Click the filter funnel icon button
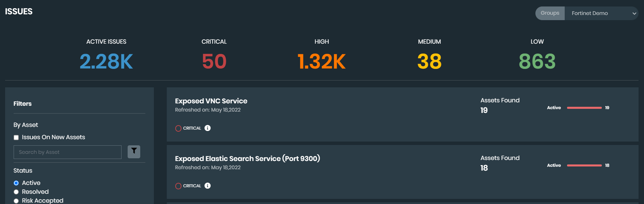The width and height of the screenshot is (644, 204). click(x=134, y=152)
